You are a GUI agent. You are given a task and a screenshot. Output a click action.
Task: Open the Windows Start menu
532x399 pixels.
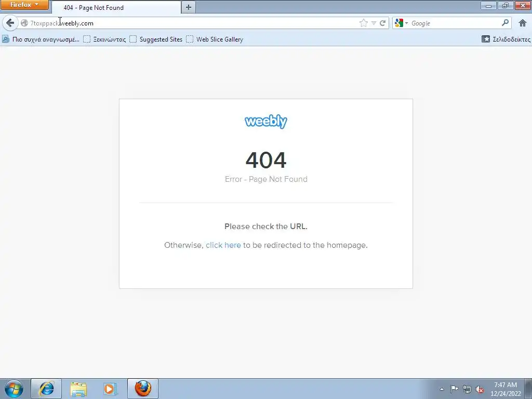14,389
